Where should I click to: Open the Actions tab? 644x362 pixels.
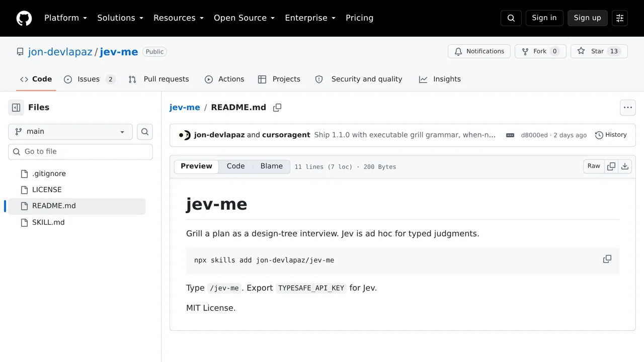point(224,79)
